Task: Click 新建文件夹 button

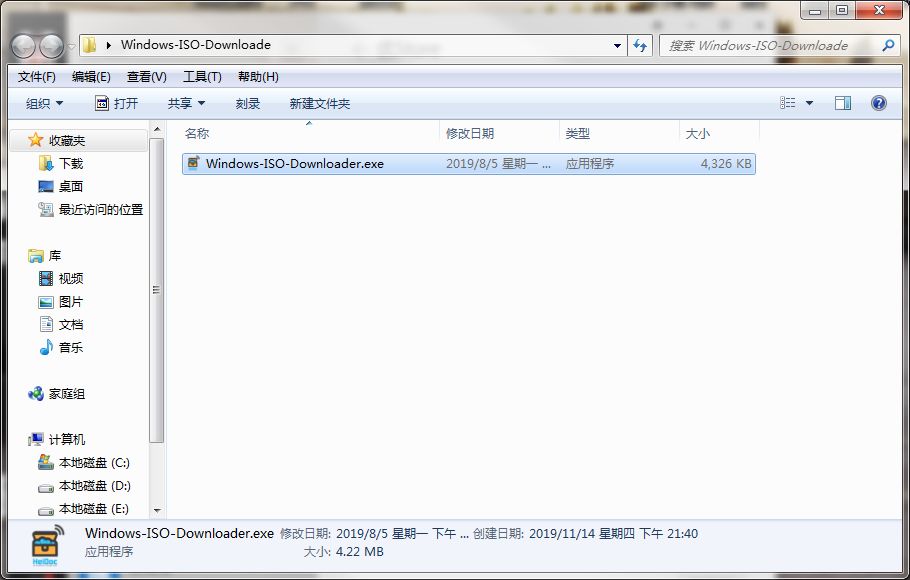Action: click(320, 103)
